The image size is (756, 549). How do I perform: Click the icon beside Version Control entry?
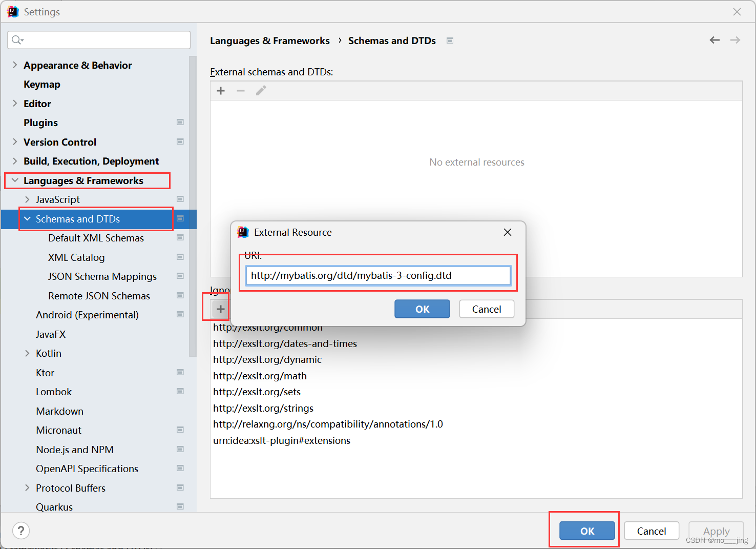(x=180, y=142)
